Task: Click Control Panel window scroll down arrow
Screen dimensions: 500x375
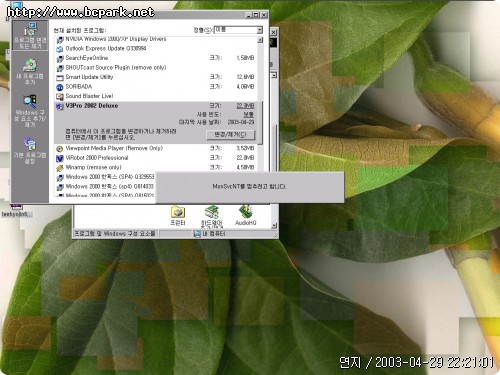Action: click(x=274, y=226)
